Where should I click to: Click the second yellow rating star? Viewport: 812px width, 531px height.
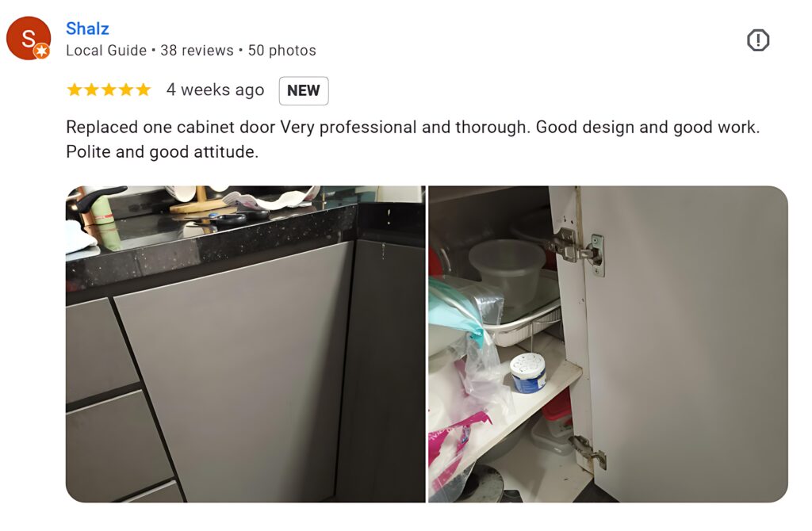pos(92,90)
